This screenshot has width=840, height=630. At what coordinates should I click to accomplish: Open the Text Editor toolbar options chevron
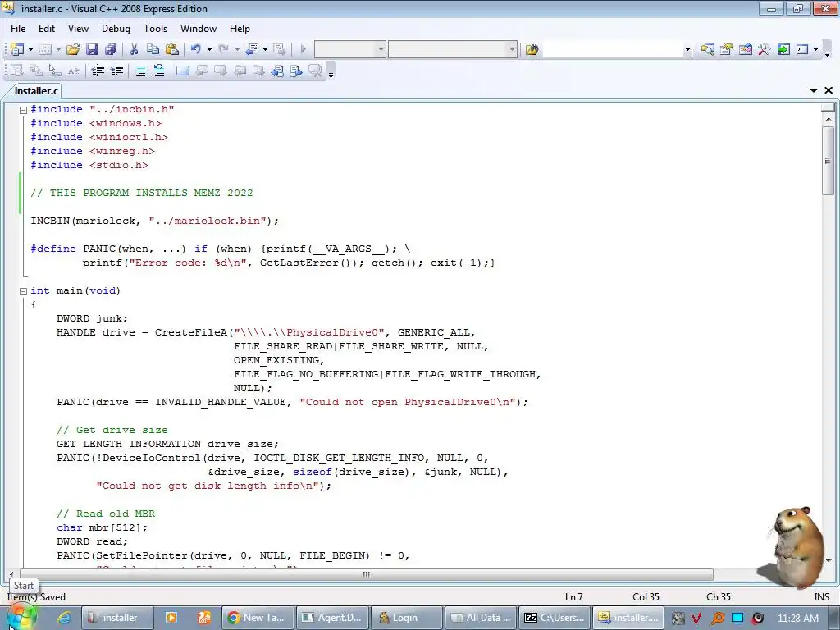(331, 73)
